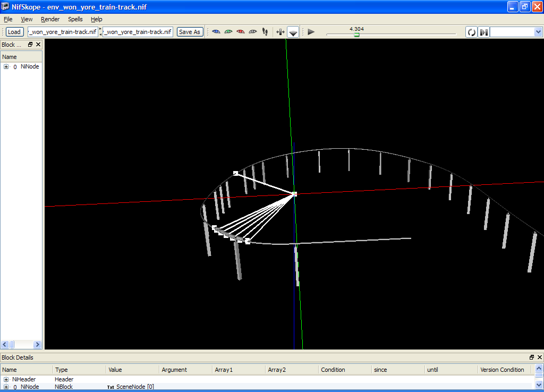Open the Spells menu

click(x=75, y=19)
